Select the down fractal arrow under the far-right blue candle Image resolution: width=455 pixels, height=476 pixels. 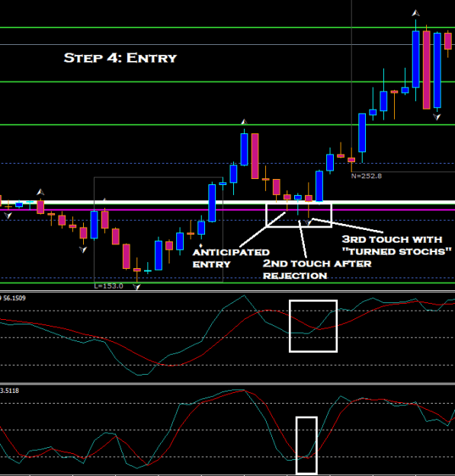click(x=437, y=117)
